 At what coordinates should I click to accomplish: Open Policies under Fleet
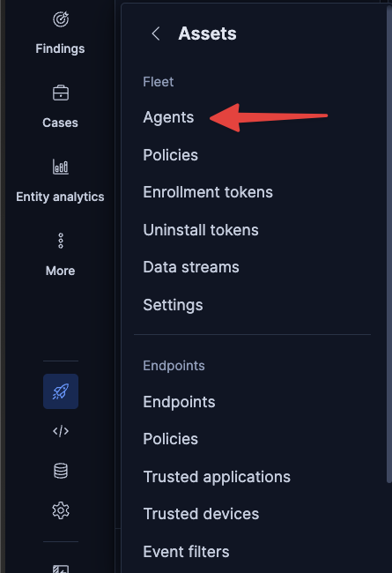[x=170, y=155]
